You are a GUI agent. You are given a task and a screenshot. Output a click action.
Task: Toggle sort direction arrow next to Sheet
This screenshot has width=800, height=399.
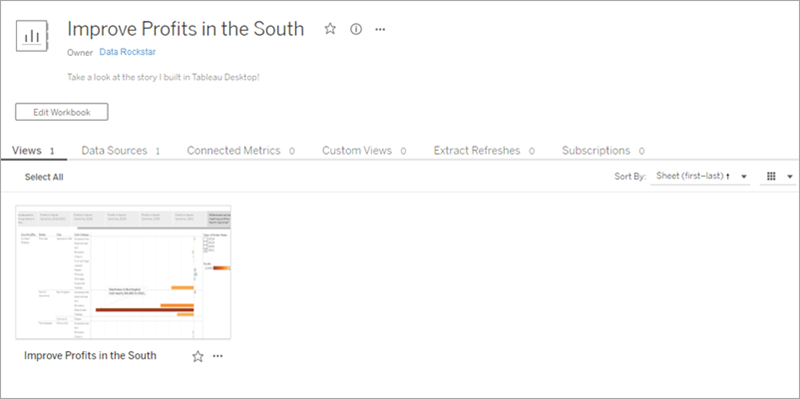[728, 177]
